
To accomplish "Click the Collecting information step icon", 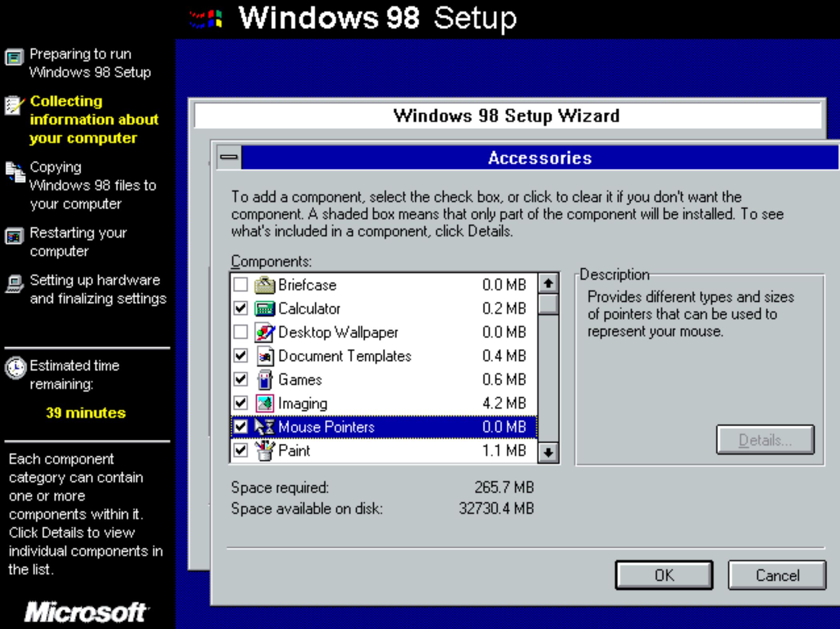I will 14,105.
